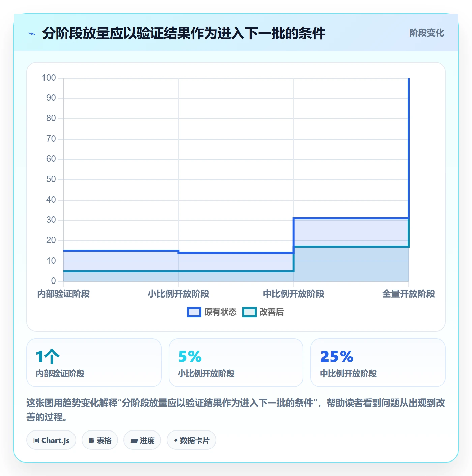
Task: Click the card title 分阶段放量应以验证结果作为进入下一批的条件
Action: [x=184, y=33]
